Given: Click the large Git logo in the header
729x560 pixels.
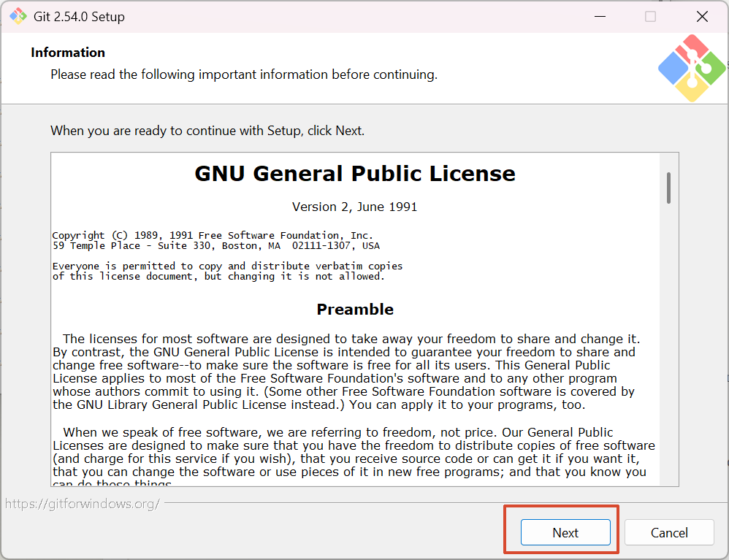Looking at the screenshot, I should tap(691, 68).
